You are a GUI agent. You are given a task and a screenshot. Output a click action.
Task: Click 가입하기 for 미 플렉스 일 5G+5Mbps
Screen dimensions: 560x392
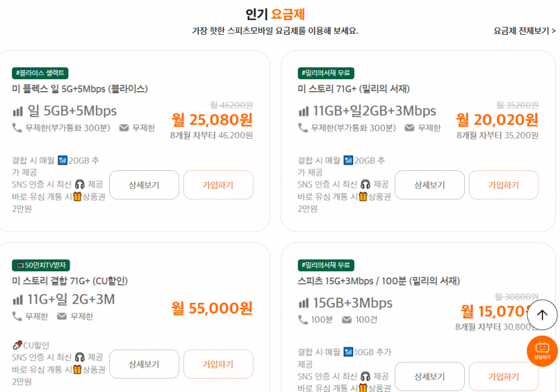click(218, 185)
